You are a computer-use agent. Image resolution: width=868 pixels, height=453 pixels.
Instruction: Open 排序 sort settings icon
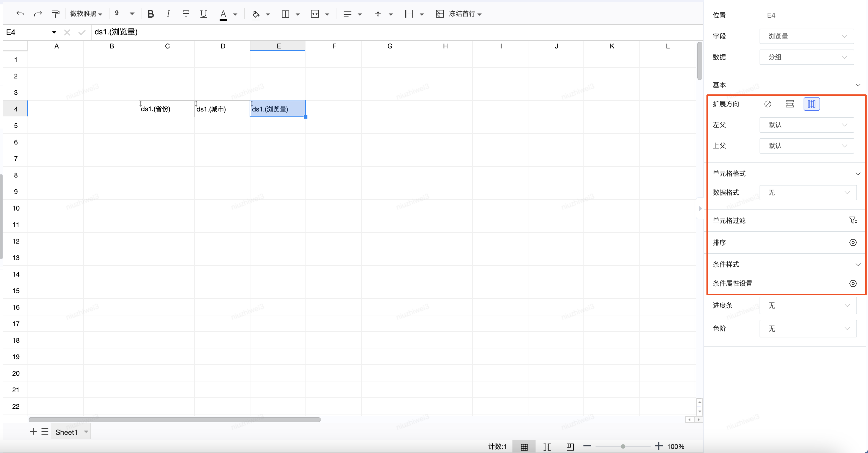[x=853, y=243]
